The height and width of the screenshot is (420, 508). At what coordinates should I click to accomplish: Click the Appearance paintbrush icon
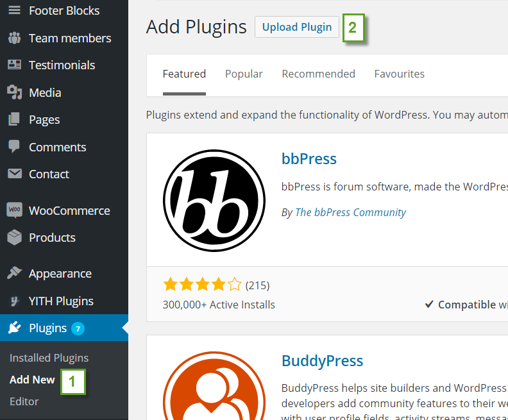[x=14, y=273]
